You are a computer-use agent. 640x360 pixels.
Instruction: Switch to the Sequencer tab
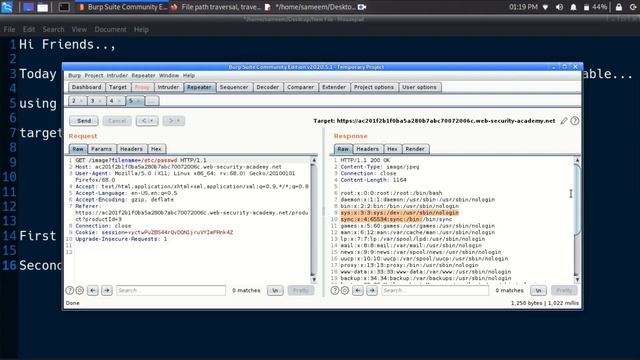point(234,87)
